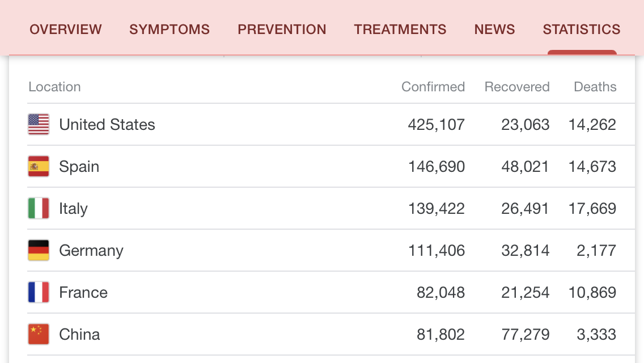644x363 pixels.
Task: Click the Recovered column header
Action: (x=517, y=87)
